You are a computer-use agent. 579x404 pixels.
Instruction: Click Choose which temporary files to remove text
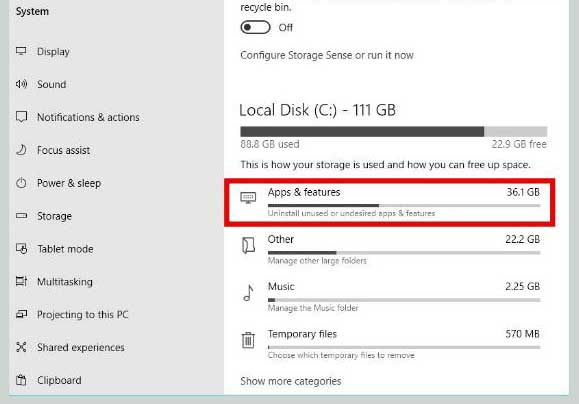(341, 355)
